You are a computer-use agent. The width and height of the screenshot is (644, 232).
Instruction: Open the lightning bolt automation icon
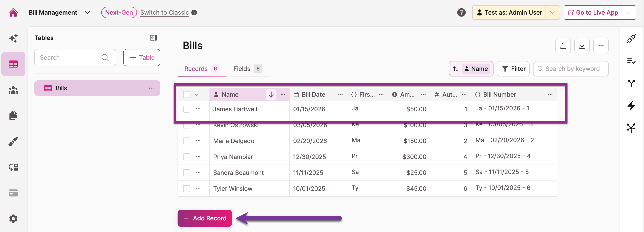pos(631,105)
